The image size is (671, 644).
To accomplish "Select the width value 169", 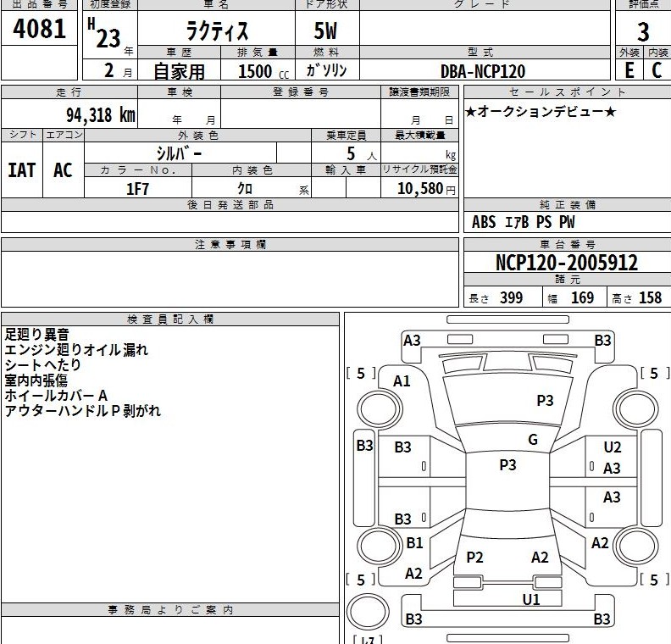I will (x=582, y=297).
